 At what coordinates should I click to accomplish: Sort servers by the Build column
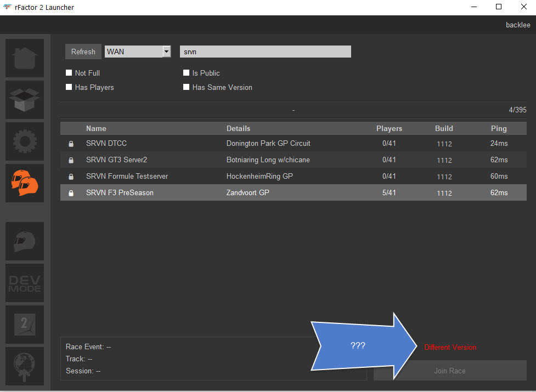[444, 128]
